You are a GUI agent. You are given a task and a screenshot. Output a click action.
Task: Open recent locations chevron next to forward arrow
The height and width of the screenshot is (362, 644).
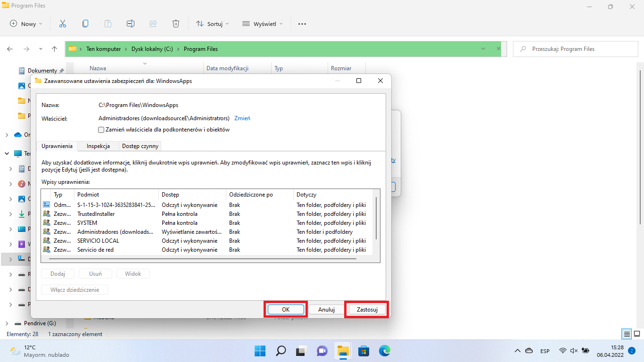41,49
